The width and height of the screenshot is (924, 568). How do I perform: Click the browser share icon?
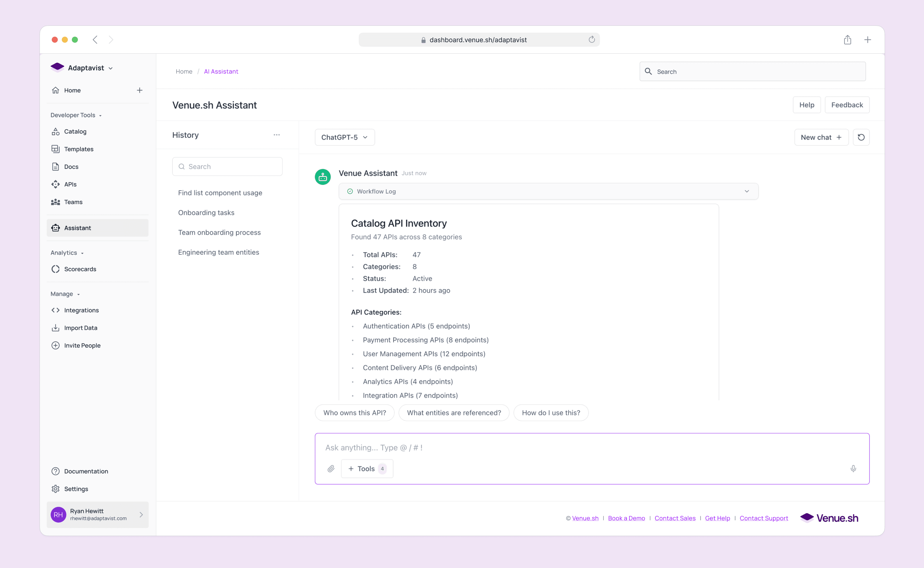[x=847, y=40]
